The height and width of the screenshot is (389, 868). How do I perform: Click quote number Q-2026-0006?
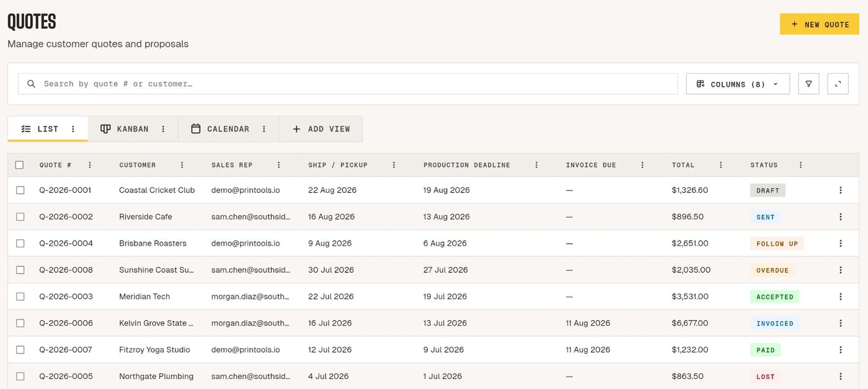click(x=66, y=323)
